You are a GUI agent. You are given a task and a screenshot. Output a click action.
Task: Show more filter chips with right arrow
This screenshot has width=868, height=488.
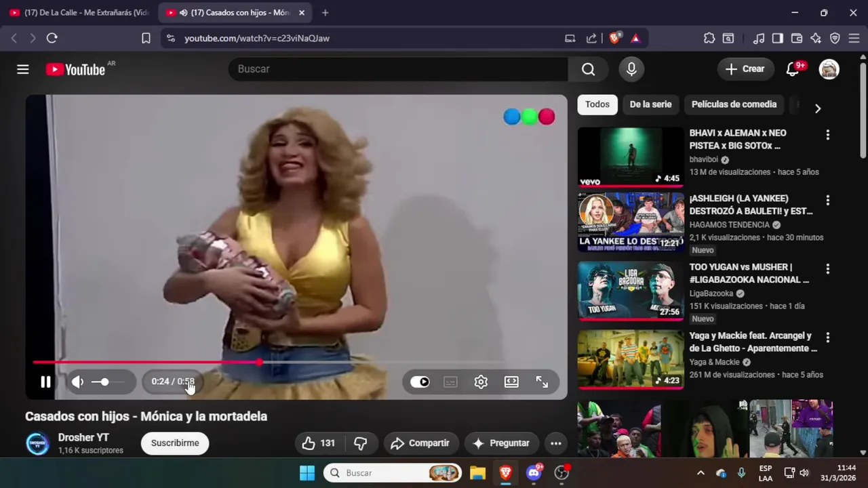tap(818, 108)
